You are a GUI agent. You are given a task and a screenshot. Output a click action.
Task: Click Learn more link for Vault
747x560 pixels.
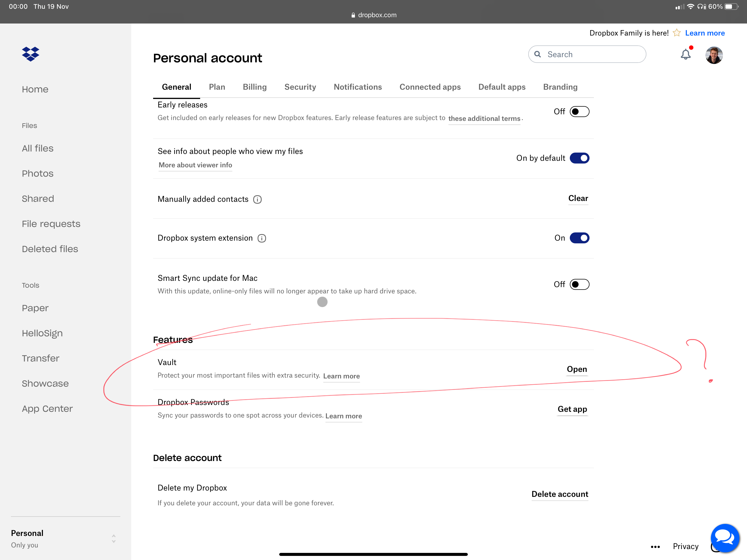click(341, 376)
